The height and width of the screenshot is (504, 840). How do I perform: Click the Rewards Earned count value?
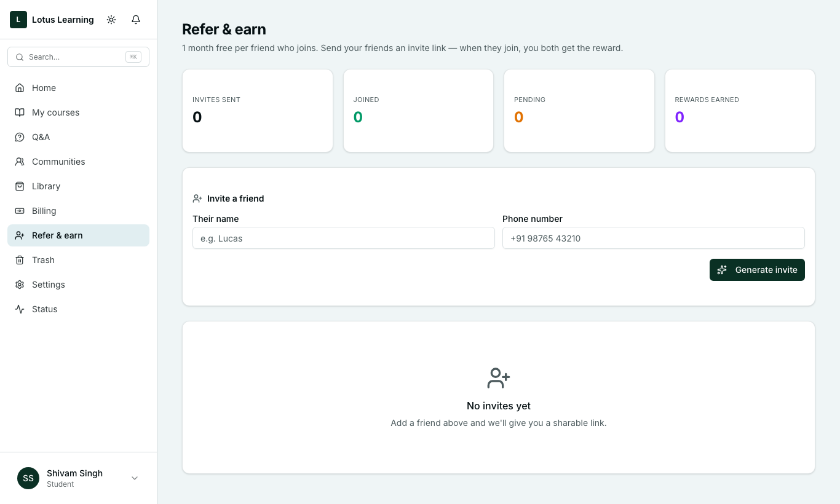(x=680, y=117)
